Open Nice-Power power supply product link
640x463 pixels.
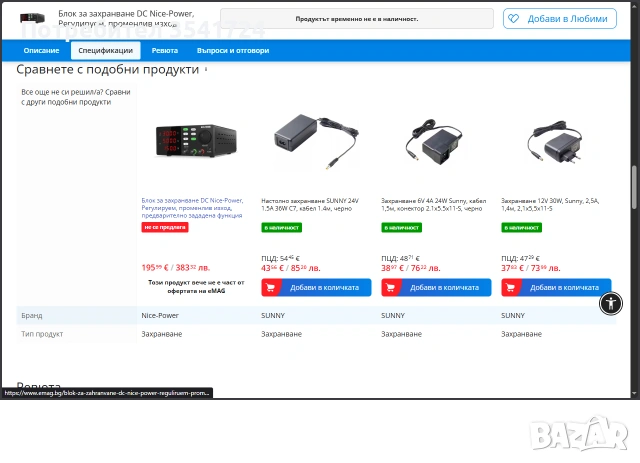(192, 208)
